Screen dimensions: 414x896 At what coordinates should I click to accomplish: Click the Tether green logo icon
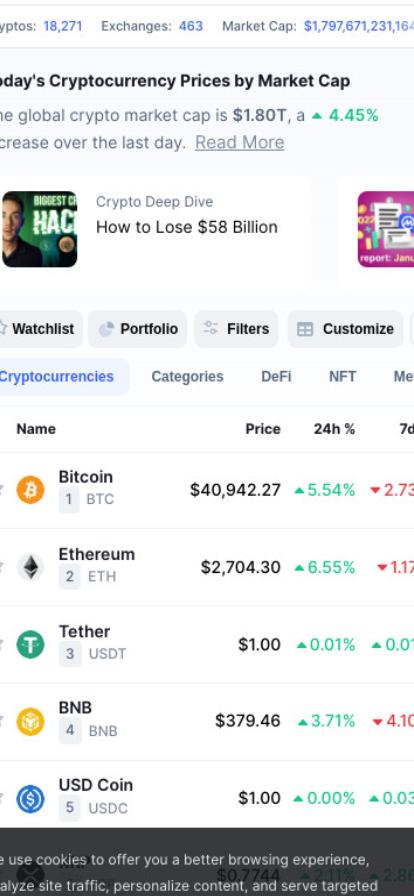pos(30,645)
